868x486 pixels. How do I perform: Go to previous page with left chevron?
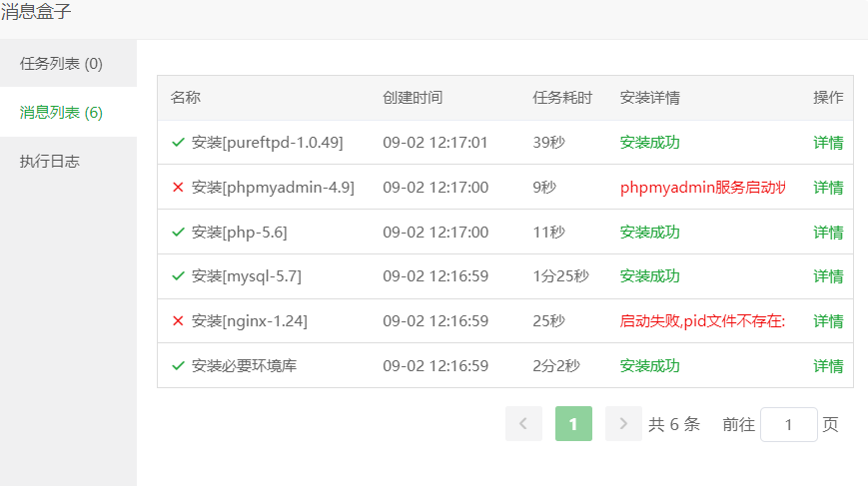(x=523, y=423)
